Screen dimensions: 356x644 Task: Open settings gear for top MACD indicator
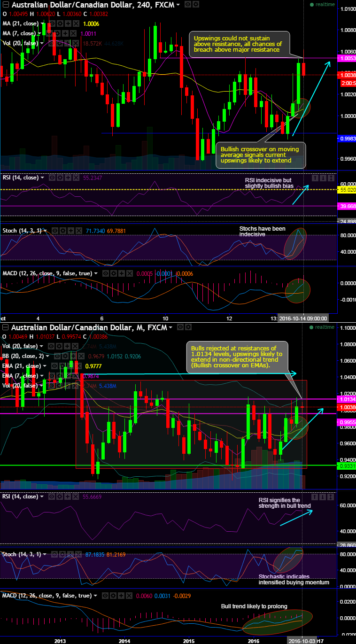point(113,273)
